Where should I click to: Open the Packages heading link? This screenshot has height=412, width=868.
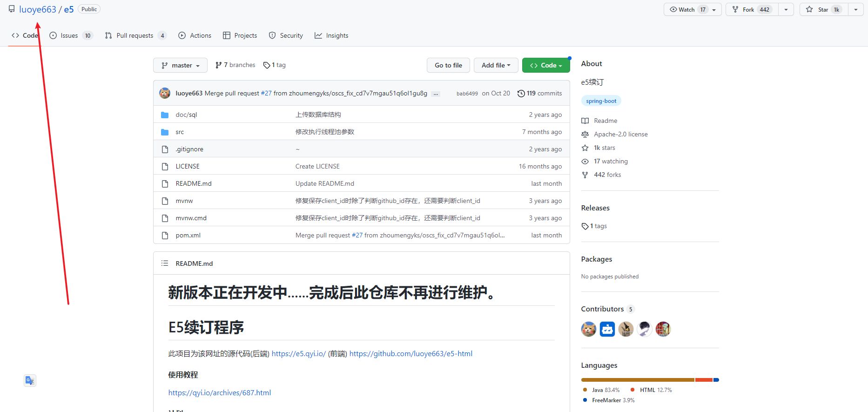[x=597, y=259]
